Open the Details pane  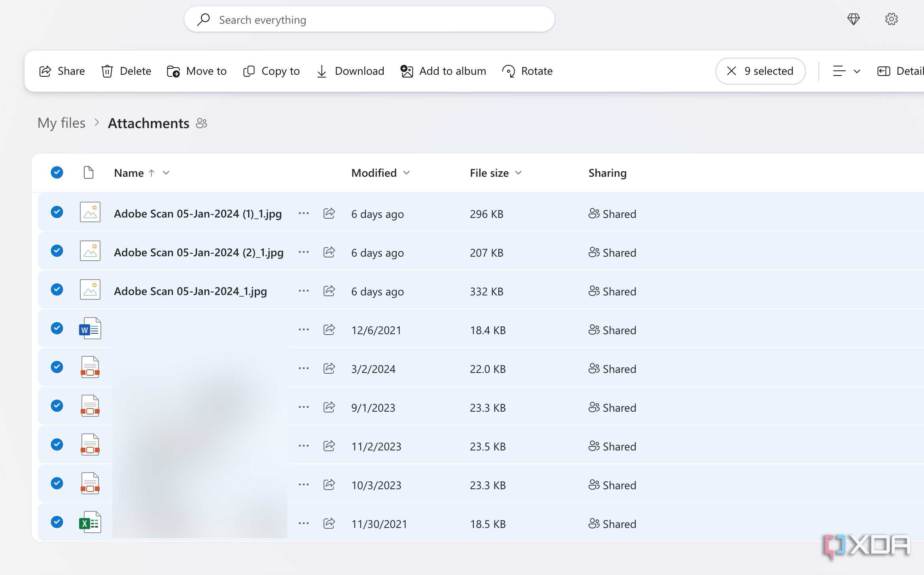pos(900,71)
